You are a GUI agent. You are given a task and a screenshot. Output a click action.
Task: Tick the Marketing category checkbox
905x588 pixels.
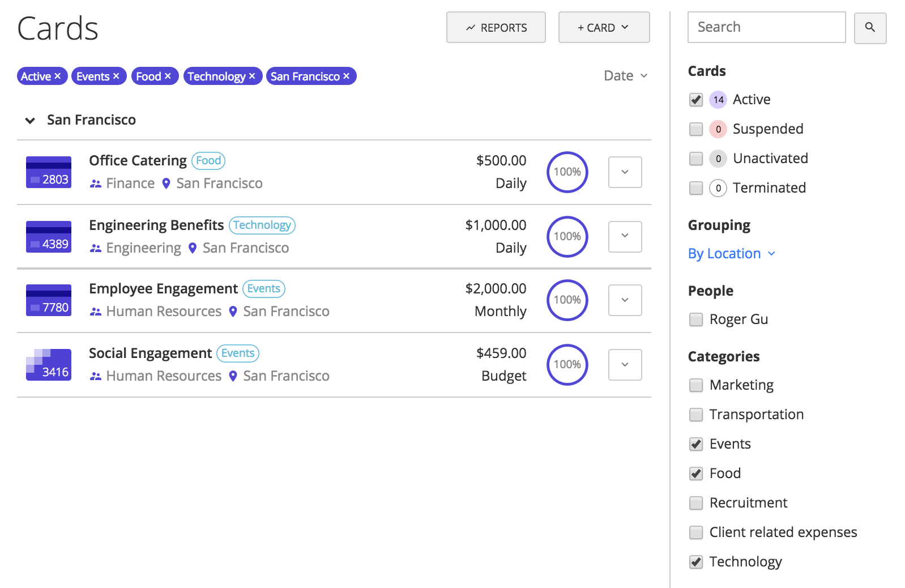[696, 385]
